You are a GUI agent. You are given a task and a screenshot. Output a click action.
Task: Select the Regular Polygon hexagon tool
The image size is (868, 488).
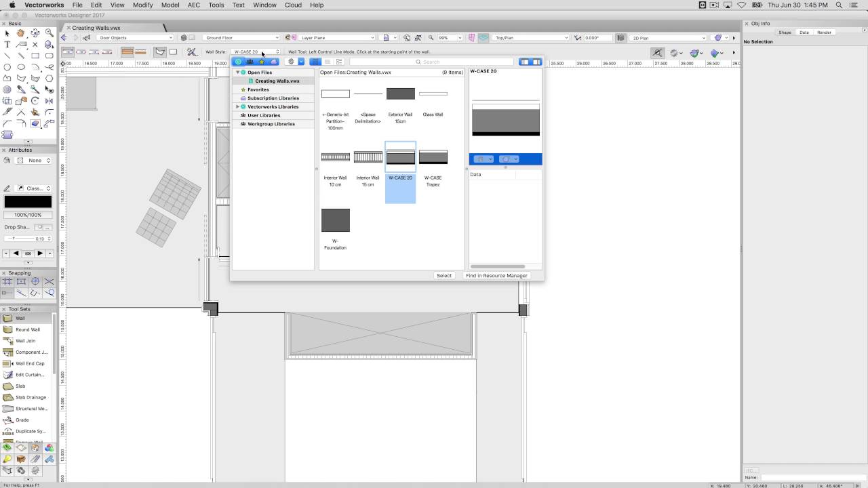coord(50,79)
